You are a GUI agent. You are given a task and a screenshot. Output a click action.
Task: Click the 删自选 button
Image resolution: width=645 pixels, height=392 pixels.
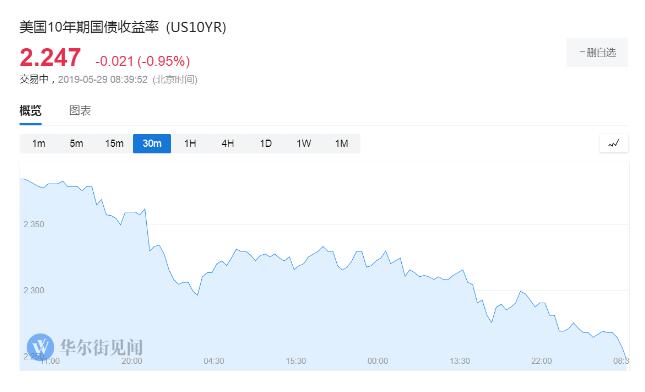pos(597,52)
